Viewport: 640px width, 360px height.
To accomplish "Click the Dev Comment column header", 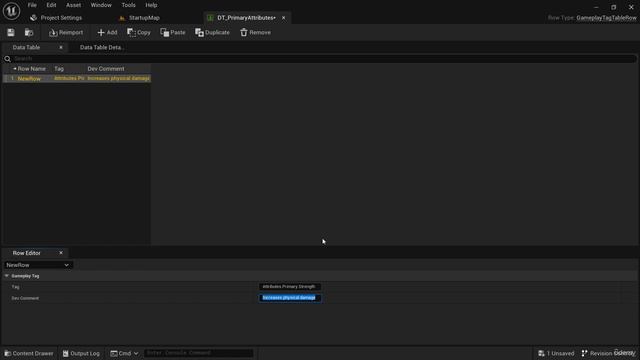I will (106, 69).
